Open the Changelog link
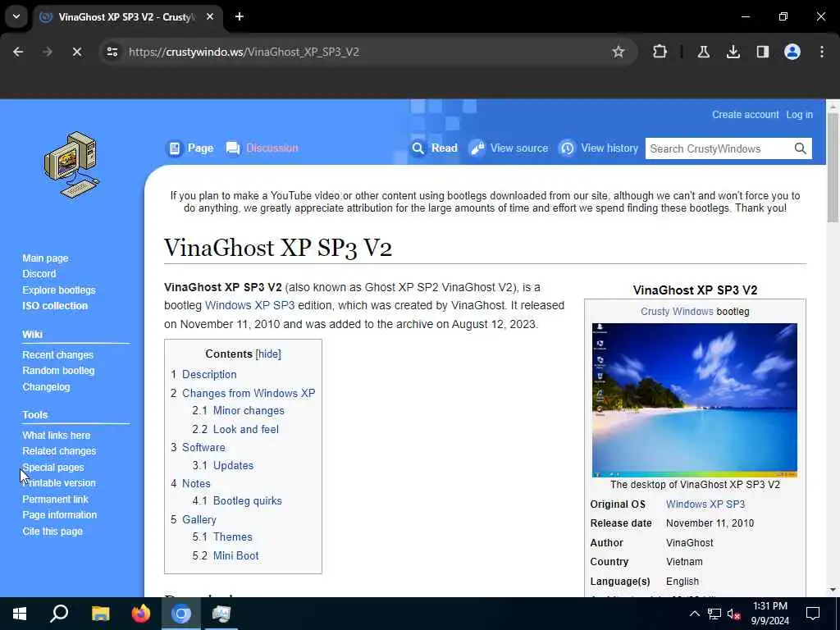The width and height of the screenshot is (840, 630). pyautogui.click(x=46, y=387)
